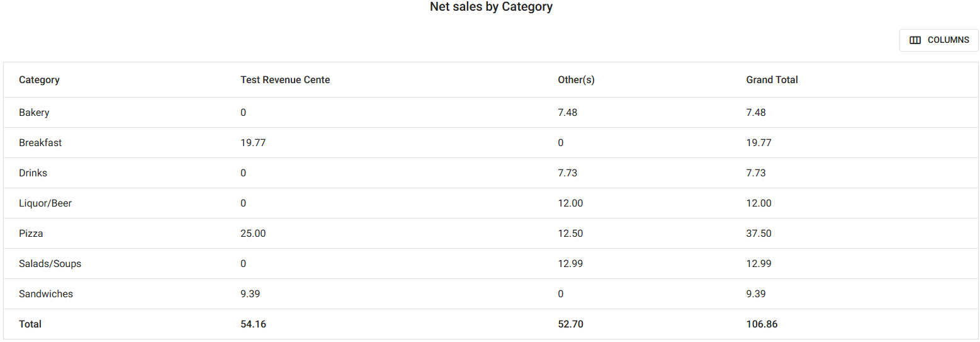
Task: Click the Breakfast category cell
Action: [x=40, y=143]
